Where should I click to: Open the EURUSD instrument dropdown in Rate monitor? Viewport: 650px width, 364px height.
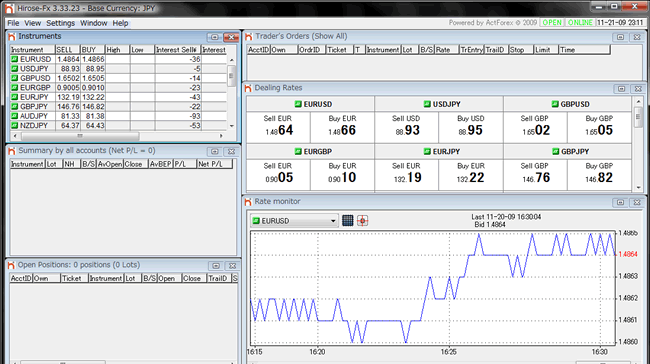click(x=294, y=221)
